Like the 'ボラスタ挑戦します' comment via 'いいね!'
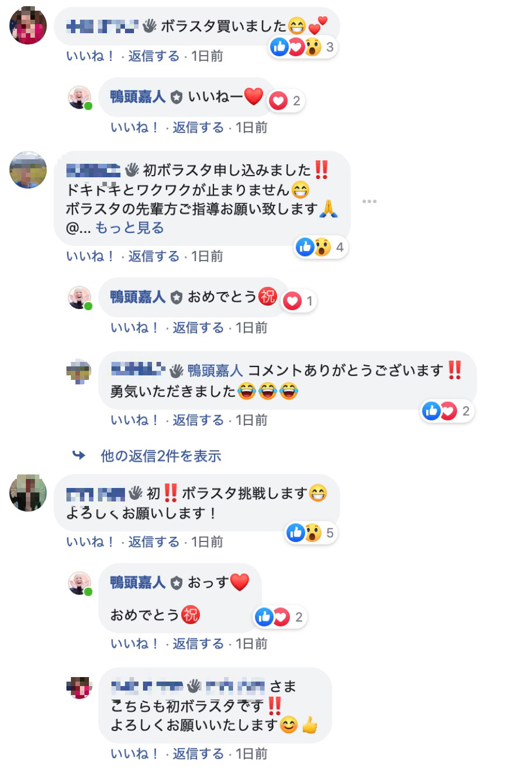Image resolution: width=532 pixels, height=775 pixels. pyautogui.click(x=91, y=542)
